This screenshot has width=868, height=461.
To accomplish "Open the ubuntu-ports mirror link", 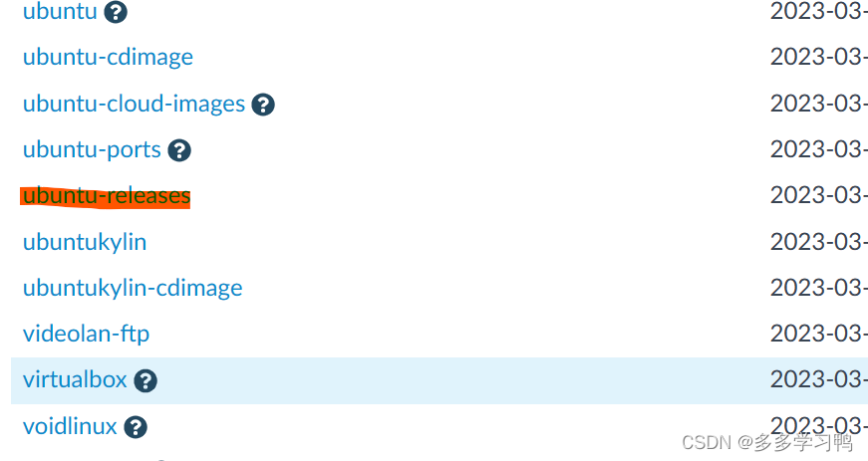I will tap(92, 149).
